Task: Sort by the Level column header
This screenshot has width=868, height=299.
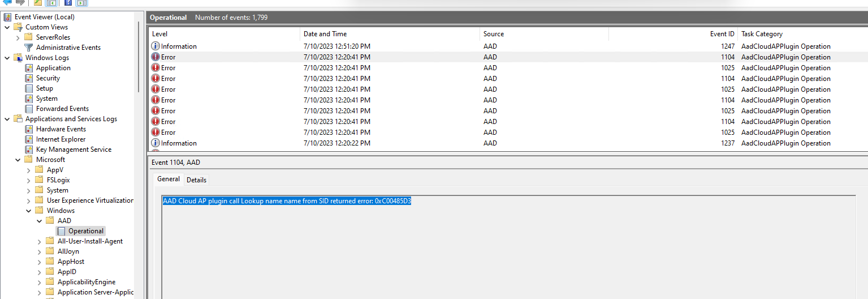Action: click(224, 34)
